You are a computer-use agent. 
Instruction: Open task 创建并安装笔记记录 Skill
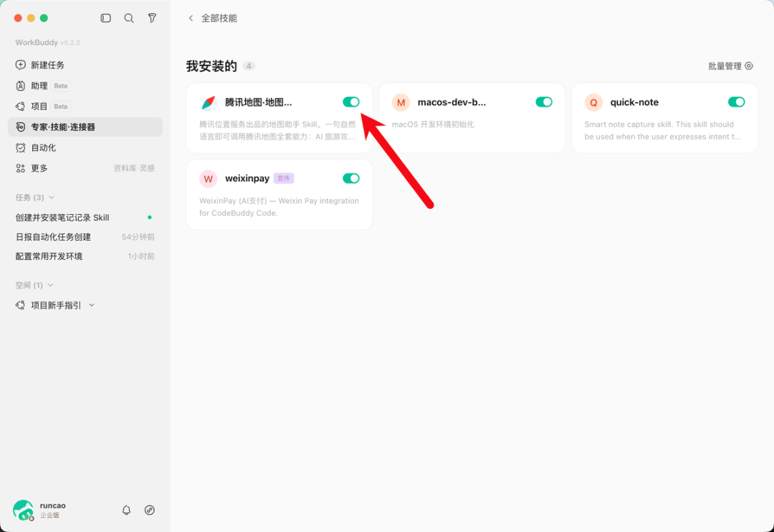point(85,218)
